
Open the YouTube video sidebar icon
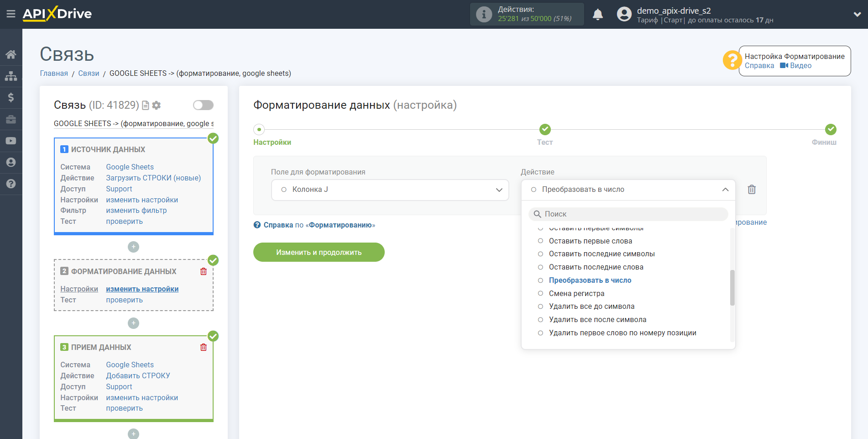click(11, 141)
